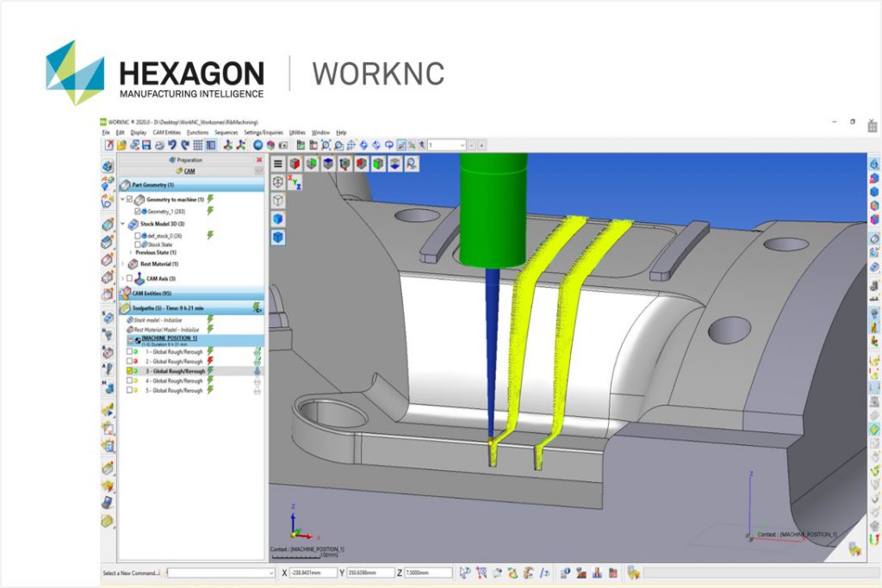
Task: Open the Functions menu
Action: point(197,133)
